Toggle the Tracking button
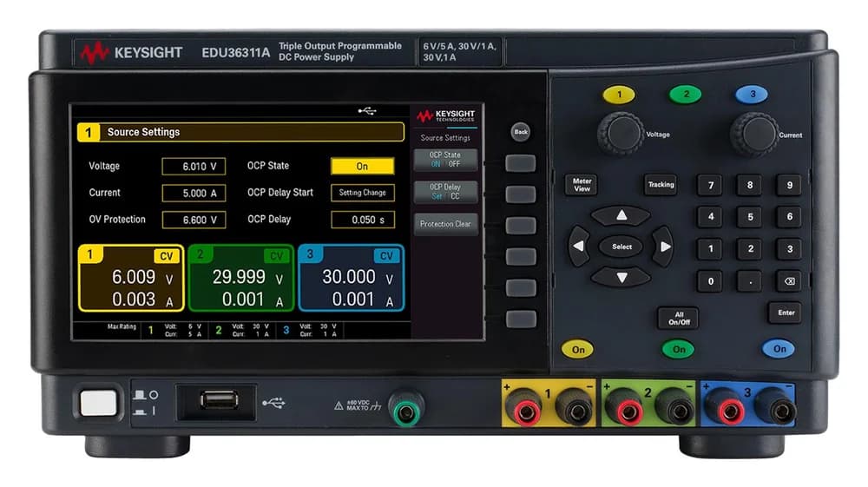The image size is (868, 487). pos(661,185)
